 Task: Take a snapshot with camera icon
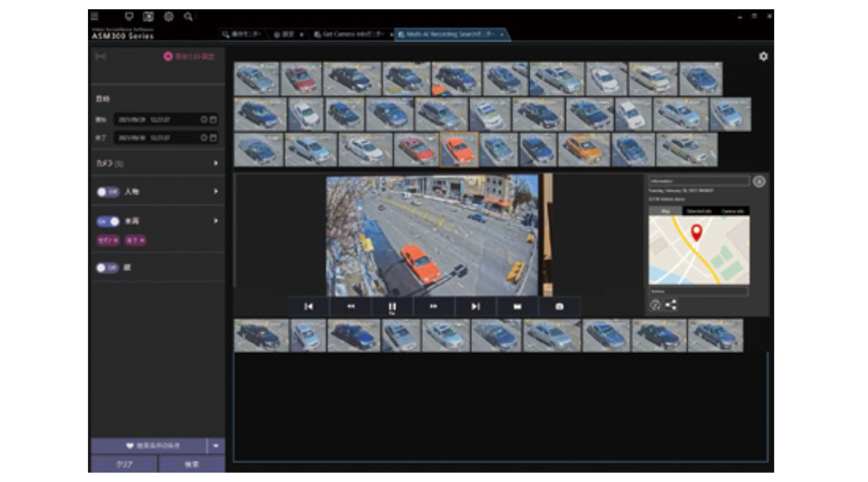click(x=559, y=306)
